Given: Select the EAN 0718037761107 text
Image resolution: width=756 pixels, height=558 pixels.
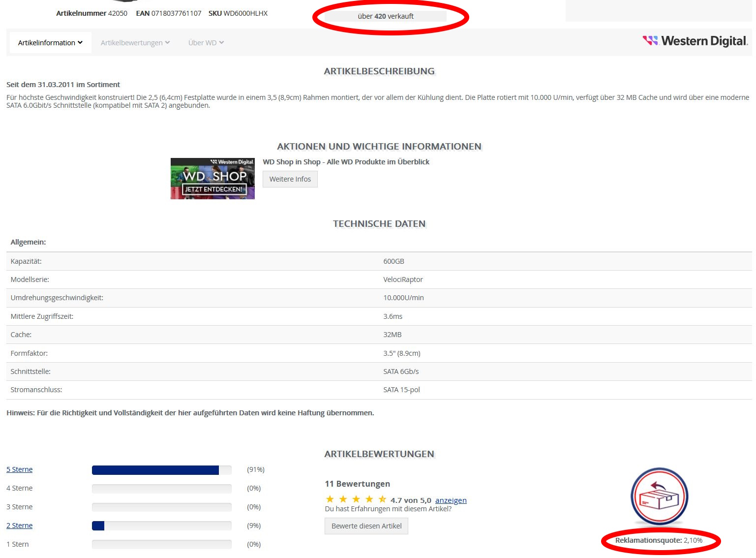Looking at the screenshot, I should tap(169, 13).
